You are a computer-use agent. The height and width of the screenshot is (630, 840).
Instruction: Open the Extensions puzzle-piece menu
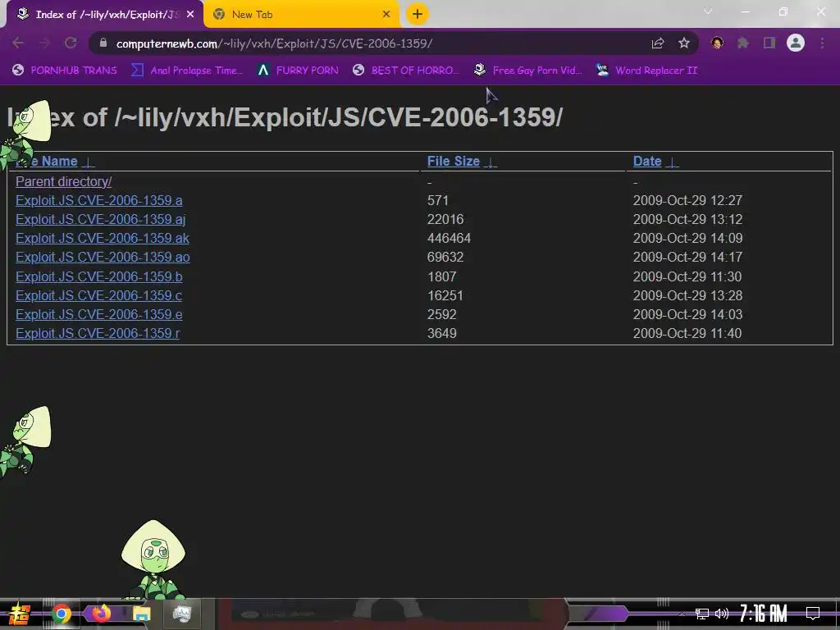pyautogui.click(x=743, y=43)
